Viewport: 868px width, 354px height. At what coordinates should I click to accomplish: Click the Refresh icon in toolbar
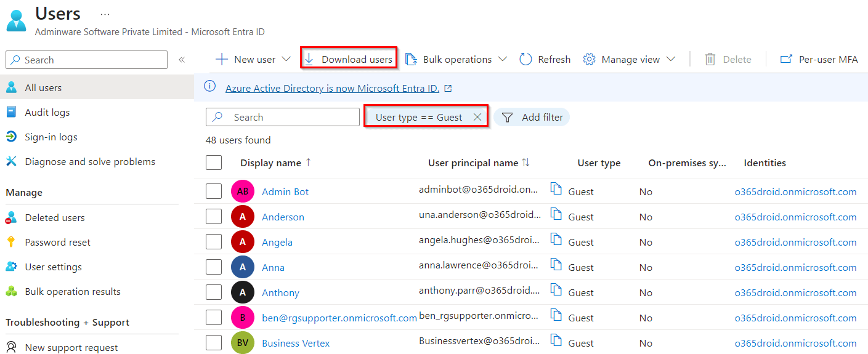coord(525,59)
